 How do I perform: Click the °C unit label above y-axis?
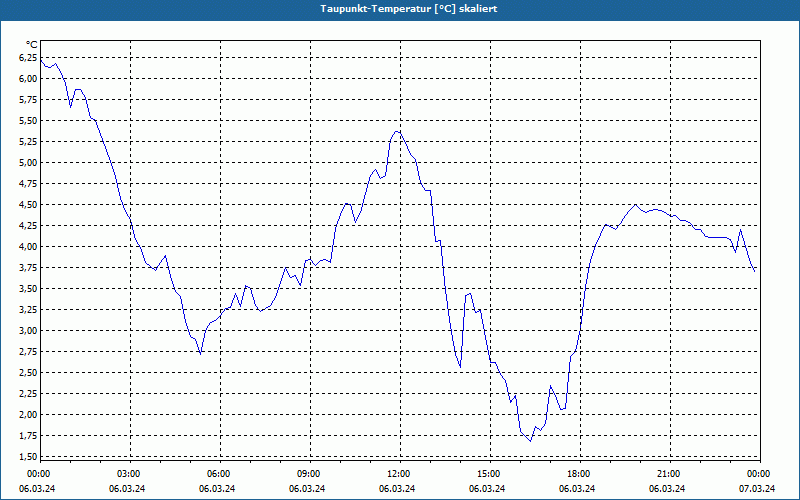coord(32,45)
